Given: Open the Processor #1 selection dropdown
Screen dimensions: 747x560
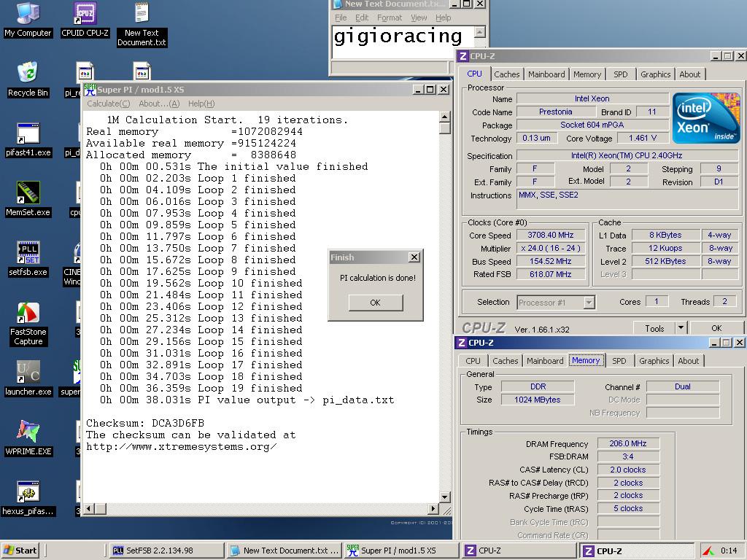Looking at the screenshot, I should point(589,303).
